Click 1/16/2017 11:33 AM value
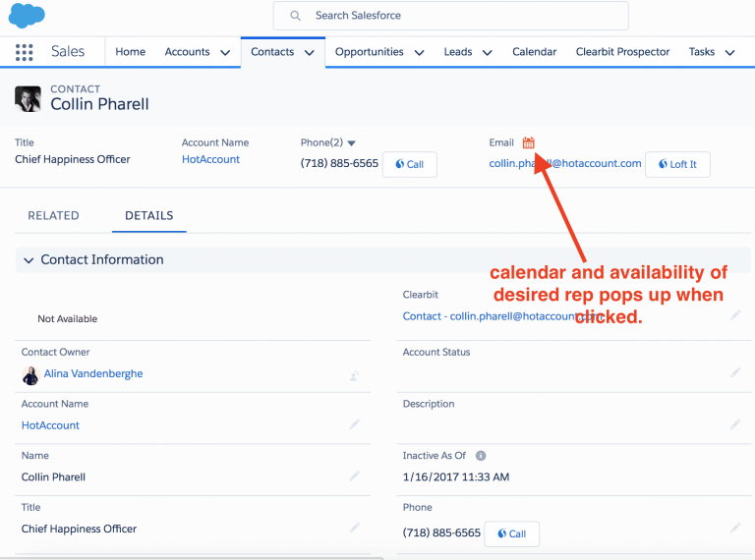The height and width of the screenshot is (560, 755). (x=456, y=477)
